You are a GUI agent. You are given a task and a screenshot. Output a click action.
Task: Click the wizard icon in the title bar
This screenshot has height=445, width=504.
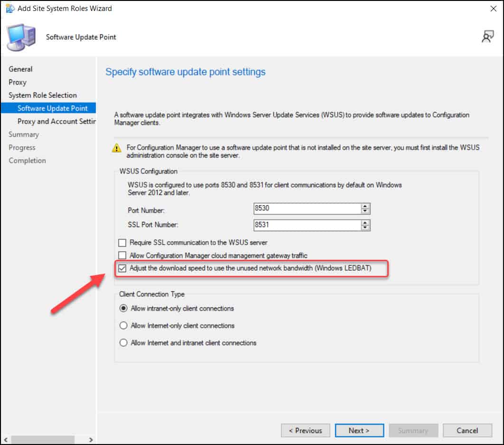pos(10,9)
